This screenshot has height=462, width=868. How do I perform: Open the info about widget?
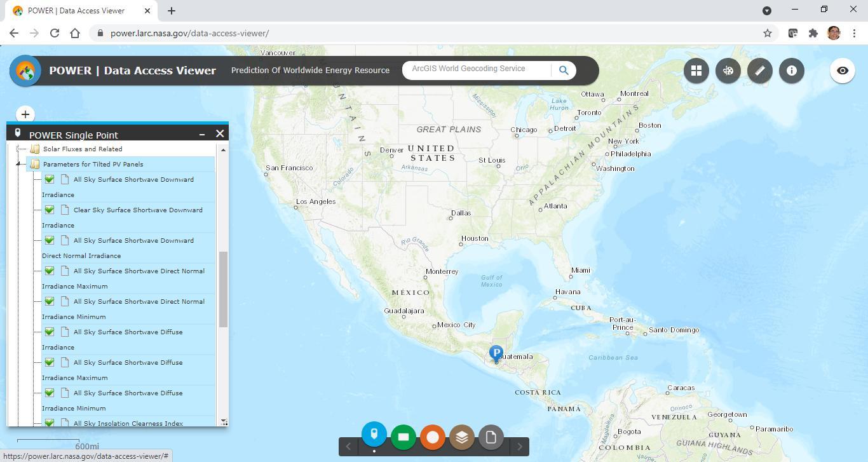pyautogui.click(x=792, y=71)
